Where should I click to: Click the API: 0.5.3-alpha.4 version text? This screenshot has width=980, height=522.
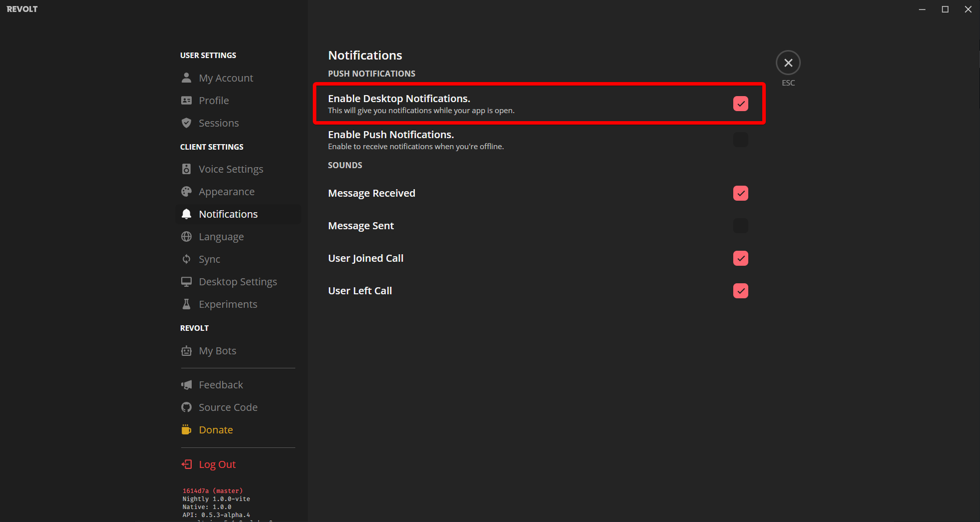(x=216, y=515)
